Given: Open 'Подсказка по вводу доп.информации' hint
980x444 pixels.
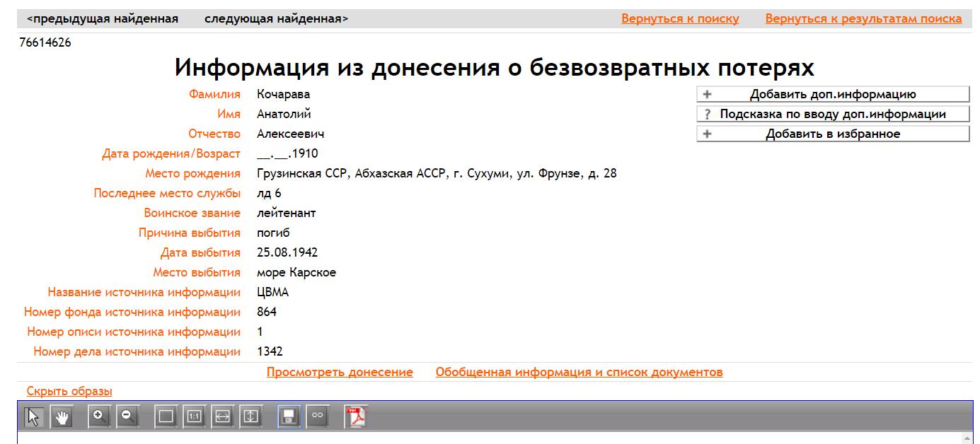Looking at the screenshot, I should [833, 114].
